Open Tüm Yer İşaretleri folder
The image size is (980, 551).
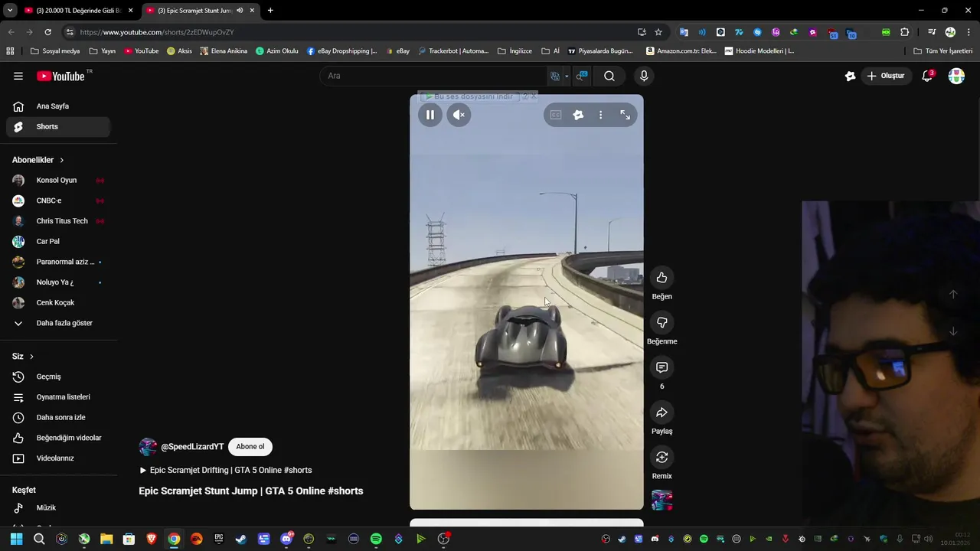942,51
